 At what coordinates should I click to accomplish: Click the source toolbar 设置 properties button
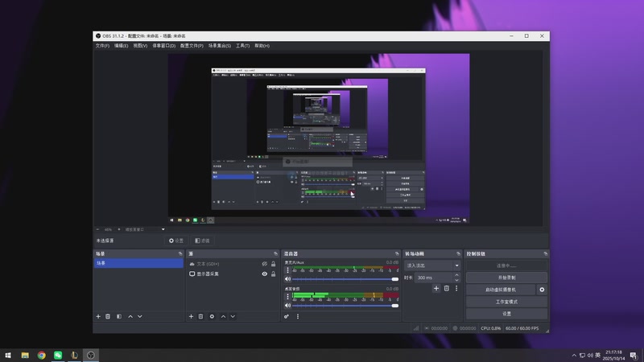click(176, 241)
